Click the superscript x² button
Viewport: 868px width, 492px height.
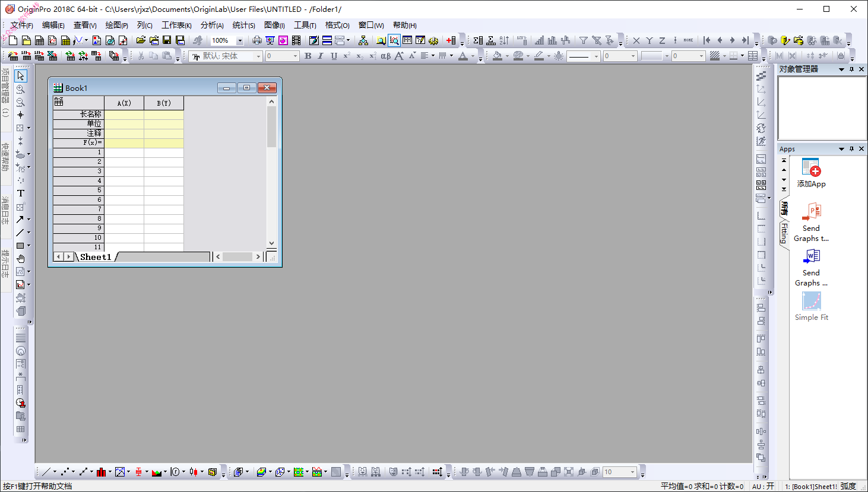pyautogui.click(x=347, y=56)
